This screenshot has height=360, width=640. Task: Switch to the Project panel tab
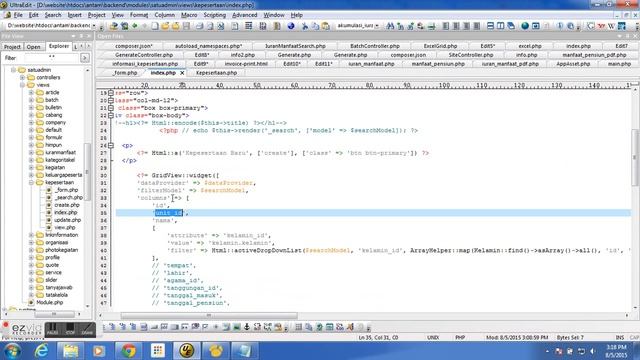12,47
